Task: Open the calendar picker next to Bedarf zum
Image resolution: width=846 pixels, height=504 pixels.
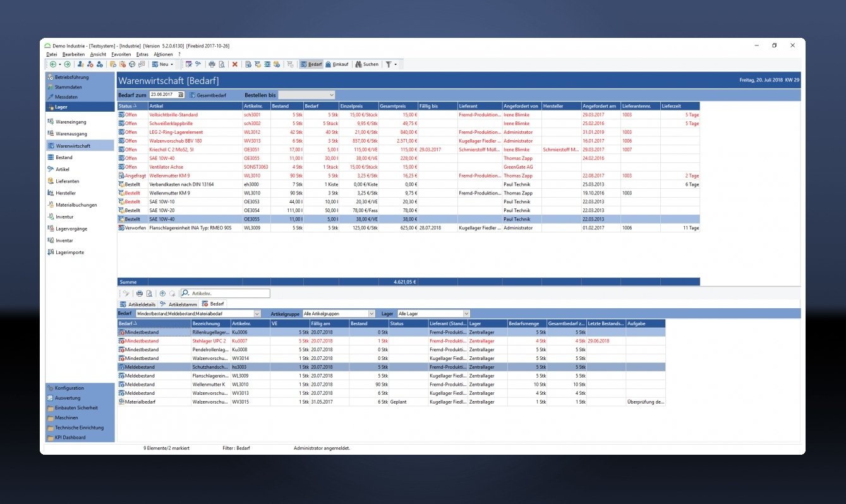Action: 181,95
